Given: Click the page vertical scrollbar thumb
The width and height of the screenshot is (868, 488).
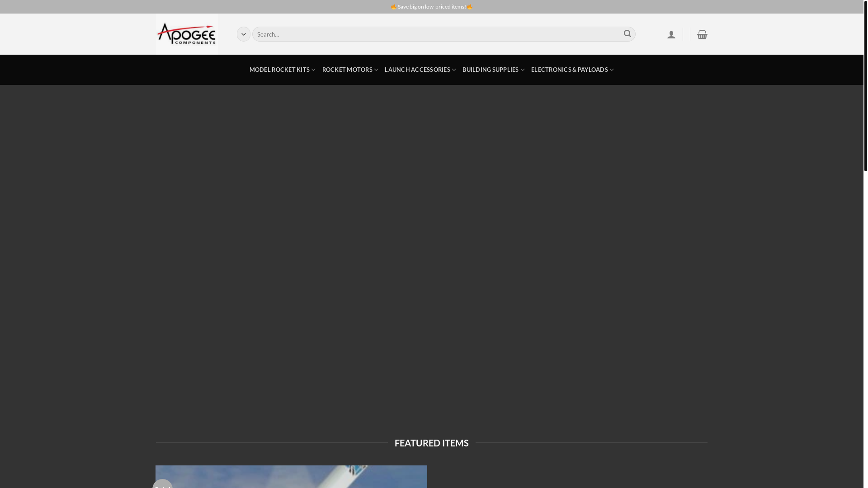Looking at the screenshot, I should pyautogui.click(x=866, y=86).
